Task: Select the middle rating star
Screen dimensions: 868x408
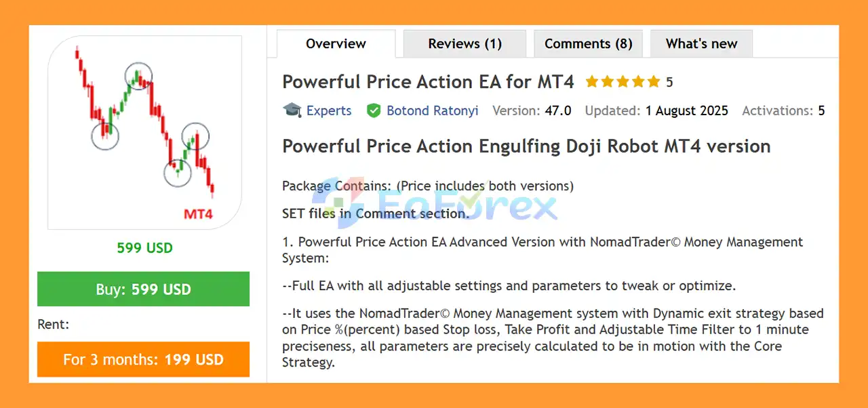Action: click(x=623, y=81)
